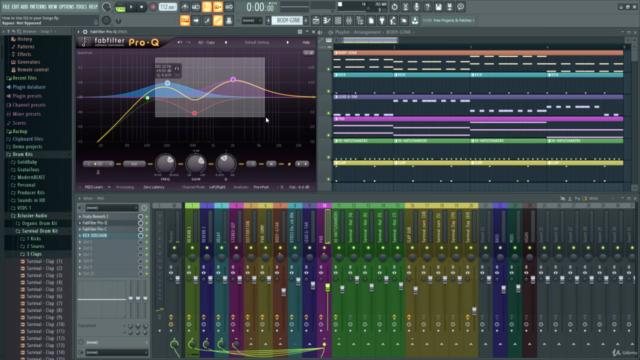640x360 pixels.
Task: Open the TOOLS menu
Action: point(82,7)
